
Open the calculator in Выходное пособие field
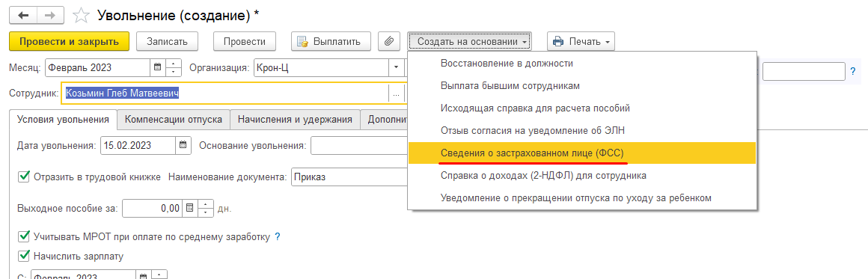[x=189, y=209]
